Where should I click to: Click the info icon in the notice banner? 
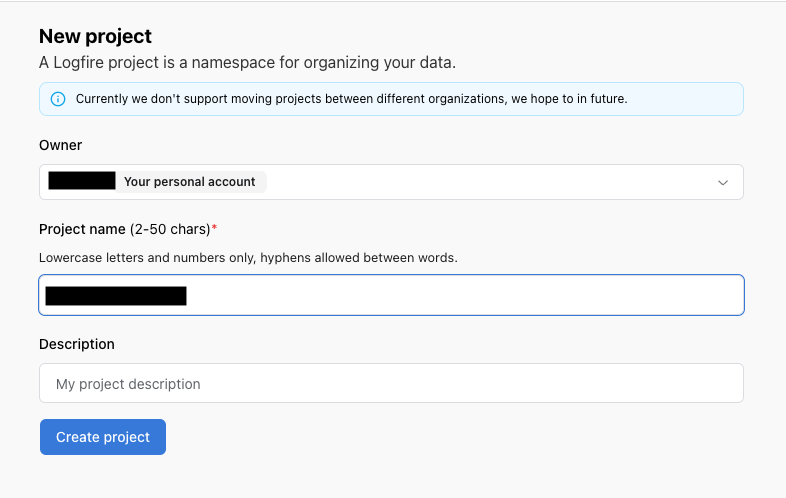(x=58, y=99)
